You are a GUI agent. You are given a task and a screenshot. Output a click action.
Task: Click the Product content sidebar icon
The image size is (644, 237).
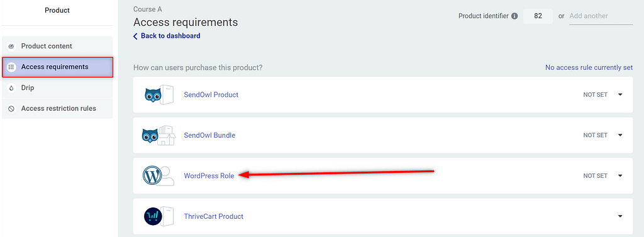[x=11, y=47]
